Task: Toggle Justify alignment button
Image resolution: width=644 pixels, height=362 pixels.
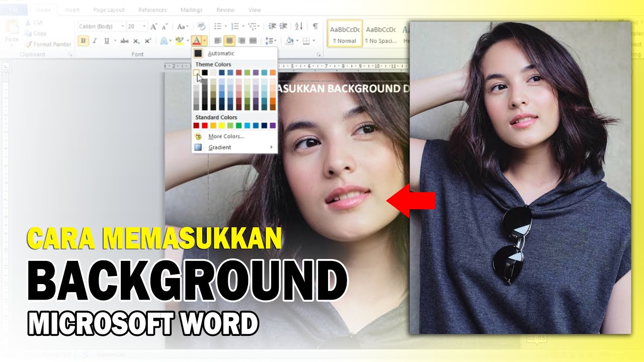Action: 253,41
